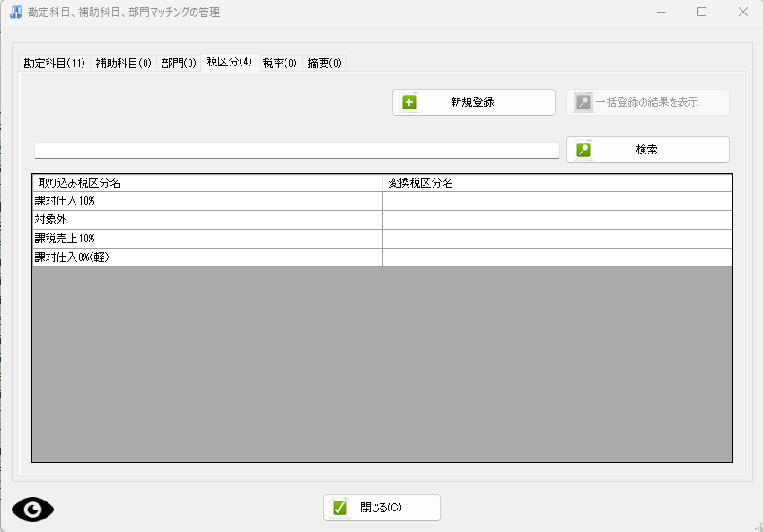The height and width of the screenshot is (532, 763).
Task: Select the 税区分(4) tab
Action: click(x=229, y=62)
